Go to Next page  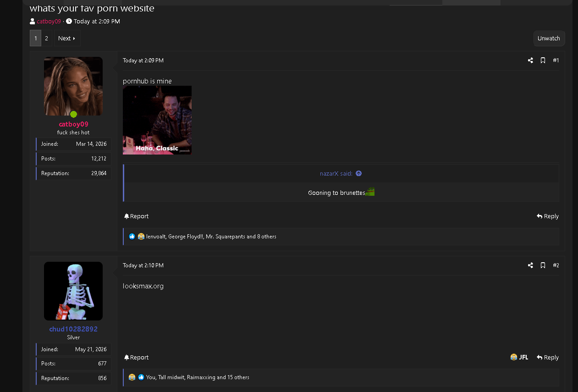tap(67, 39)
